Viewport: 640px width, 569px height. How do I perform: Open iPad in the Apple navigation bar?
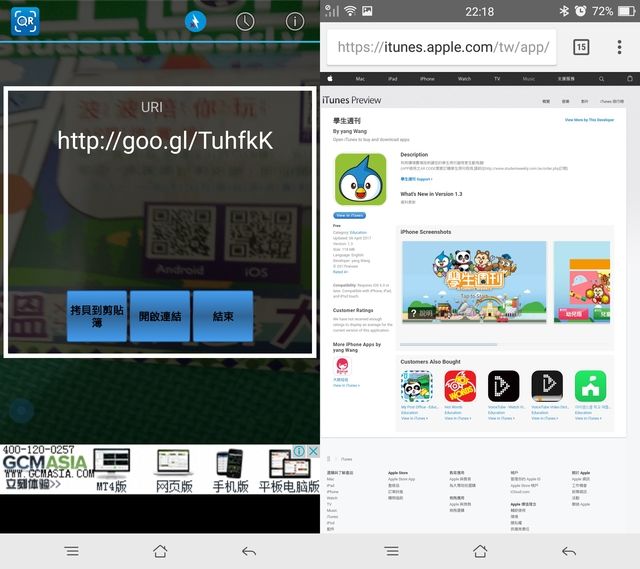393,79
